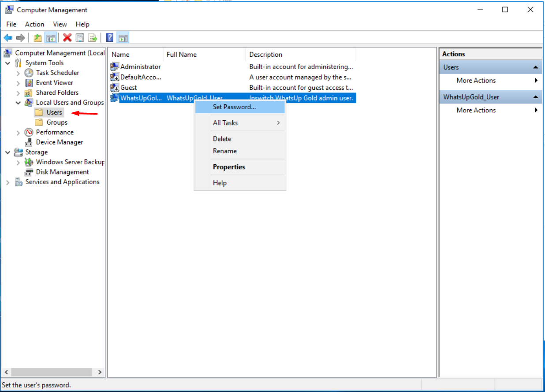
Task: Open the Action menu in the menu bar
Action: tap(34, 24)
